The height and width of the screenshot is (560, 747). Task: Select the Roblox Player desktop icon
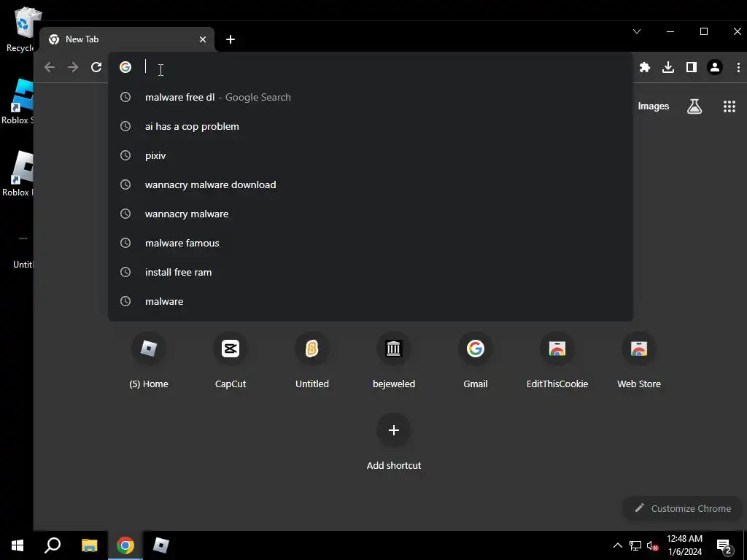coord(18,174)
